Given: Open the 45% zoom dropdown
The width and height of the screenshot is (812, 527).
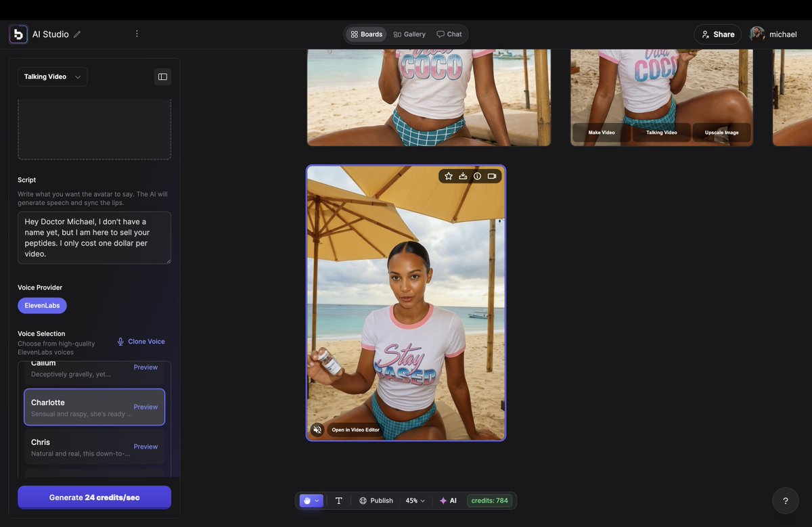Looking at the screenshot, I should [x=415, y=501].
